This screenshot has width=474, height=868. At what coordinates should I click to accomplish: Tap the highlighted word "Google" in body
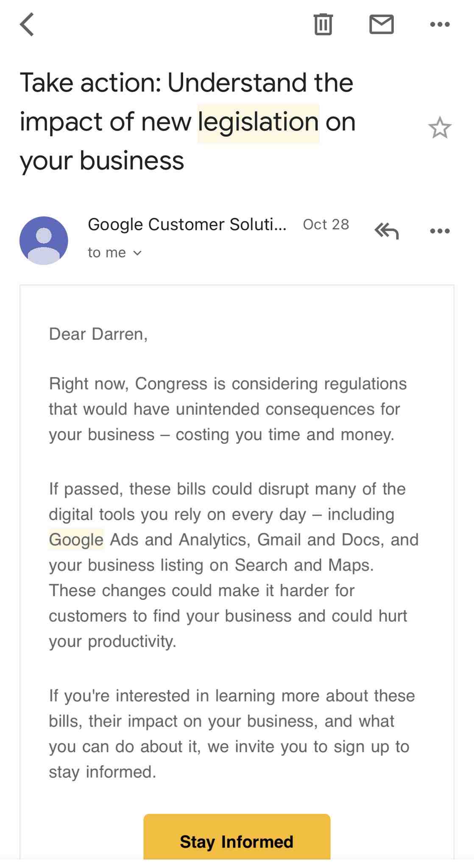click(x=76, y=540)
